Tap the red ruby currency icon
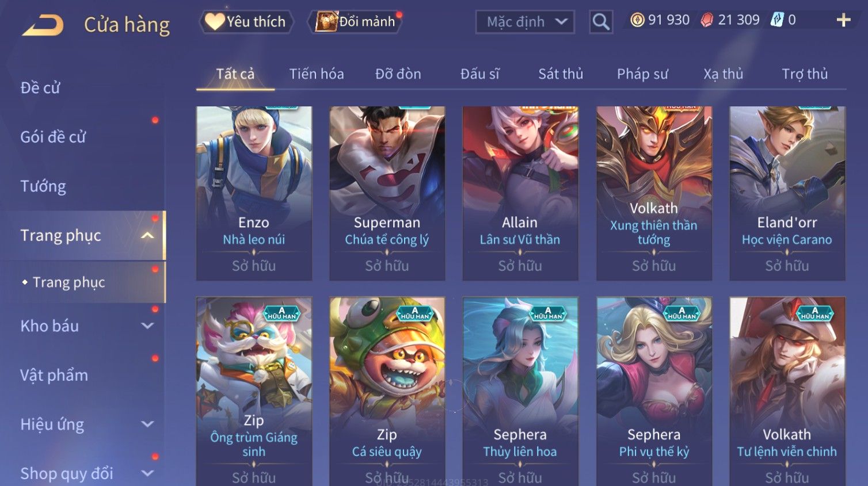The image size is (868, 486). click(x=707, y=20)
